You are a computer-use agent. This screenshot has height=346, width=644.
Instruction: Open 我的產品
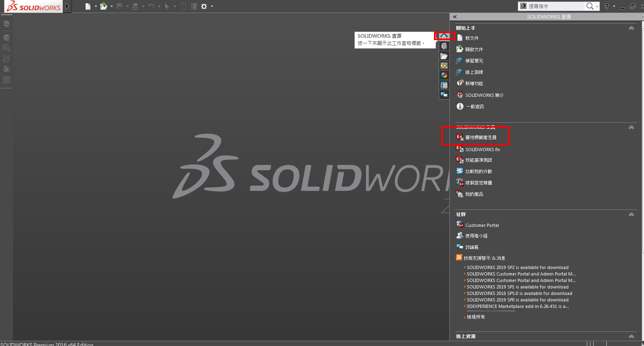(x=474, y=194)
